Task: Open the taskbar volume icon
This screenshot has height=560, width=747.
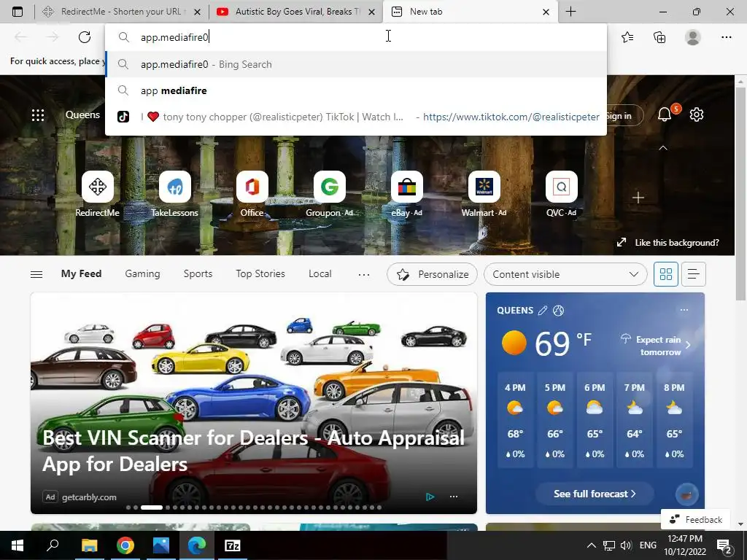Action: [x=626, y=545]
